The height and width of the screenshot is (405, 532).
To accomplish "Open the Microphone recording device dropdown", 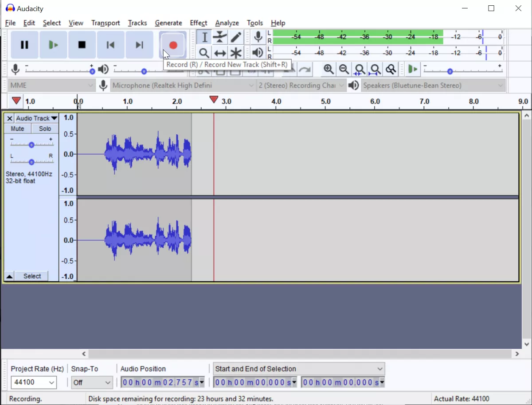I will pyautogui.click(x=183, y=86).
